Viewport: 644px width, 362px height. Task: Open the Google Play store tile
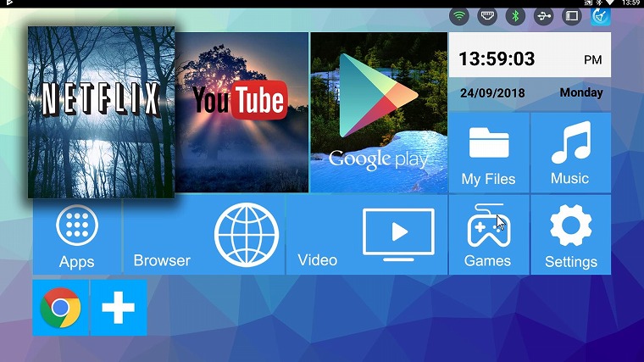[x=379, y=112]
